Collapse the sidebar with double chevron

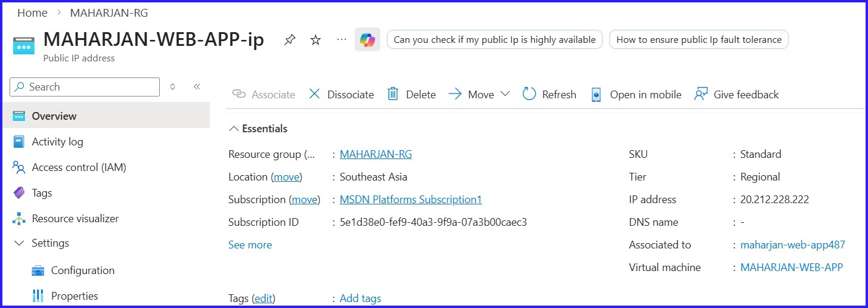click(x=197, y=87)
